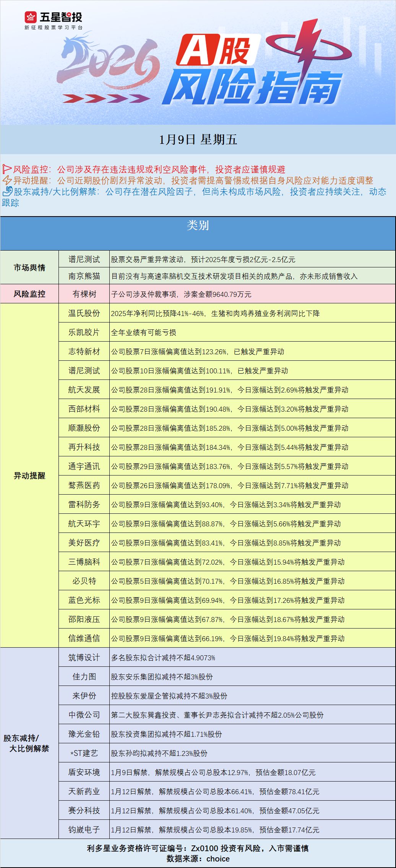Click the 盾安环境 stock name
This screenshot has width=396, height=868.
coord(84,772)
